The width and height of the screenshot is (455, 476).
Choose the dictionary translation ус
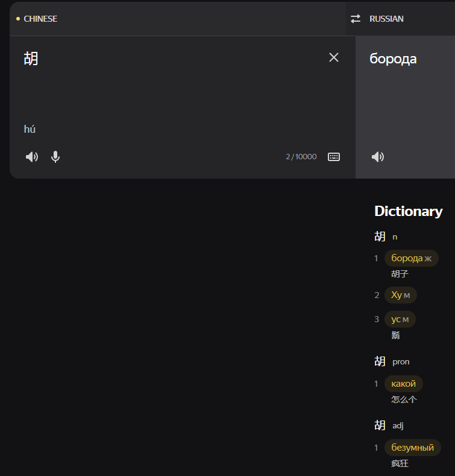point(396,319)
